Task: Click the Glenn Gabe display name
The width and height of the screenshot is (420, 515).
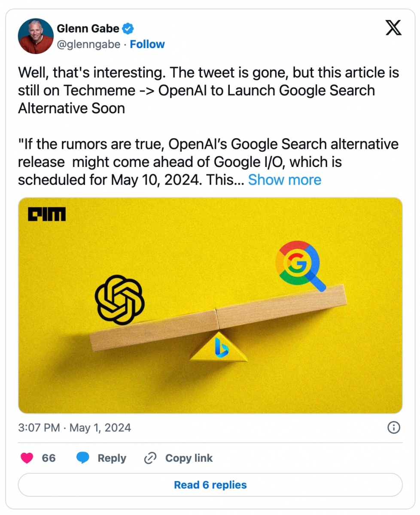Action: point(88,29)
